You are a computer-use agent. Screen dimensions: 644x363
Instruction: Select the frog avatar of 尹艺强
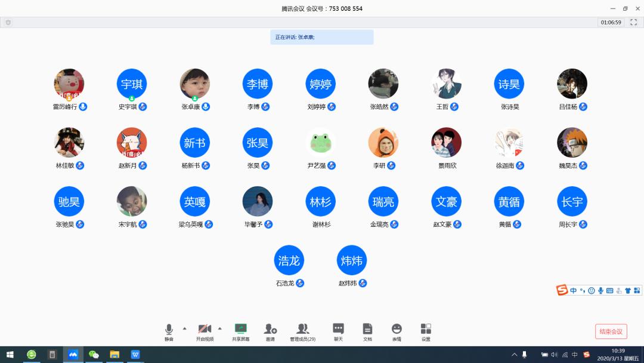320,143
